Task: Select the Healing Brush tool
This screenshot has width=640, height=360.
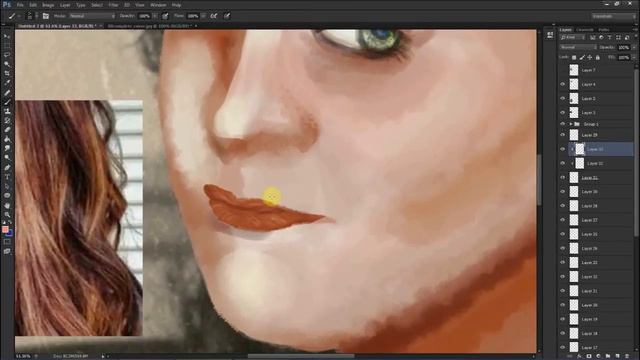Action: [x=7, y=92]
